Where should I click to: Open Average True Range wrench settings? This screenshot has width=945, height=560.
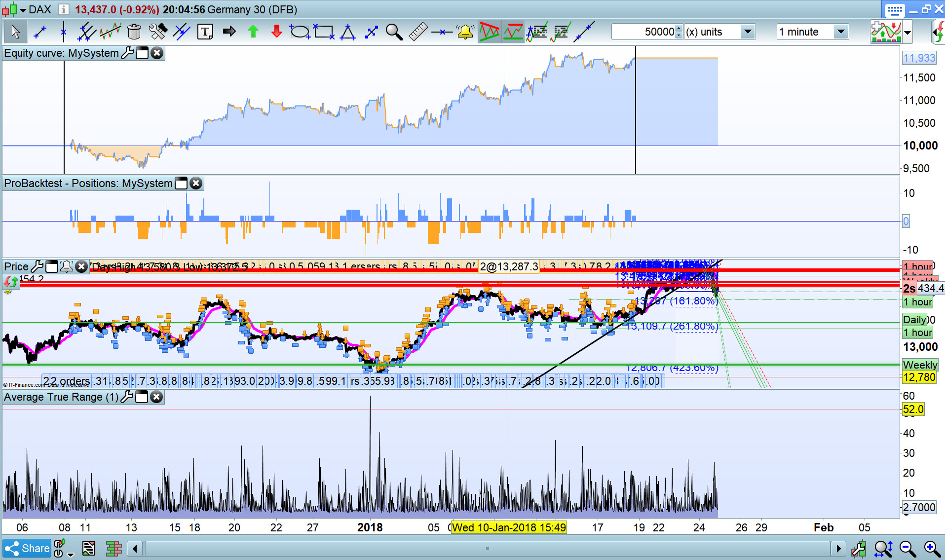[x=127, y=397]
